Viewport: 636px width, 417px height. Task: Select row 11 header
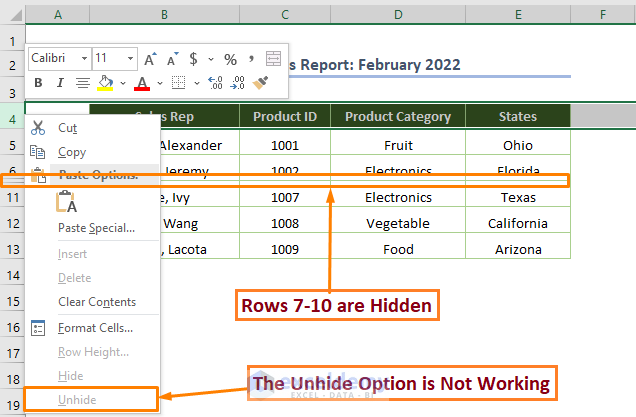coord(13,198)
